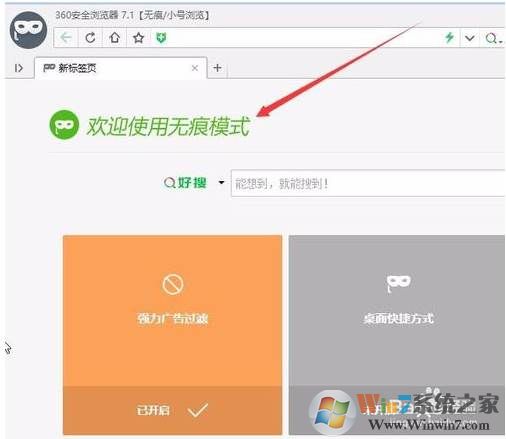This screenshot has width=506, height=439.
Task: Focus the 能想到，就能搜到 search field
Action: click(368, 183)
